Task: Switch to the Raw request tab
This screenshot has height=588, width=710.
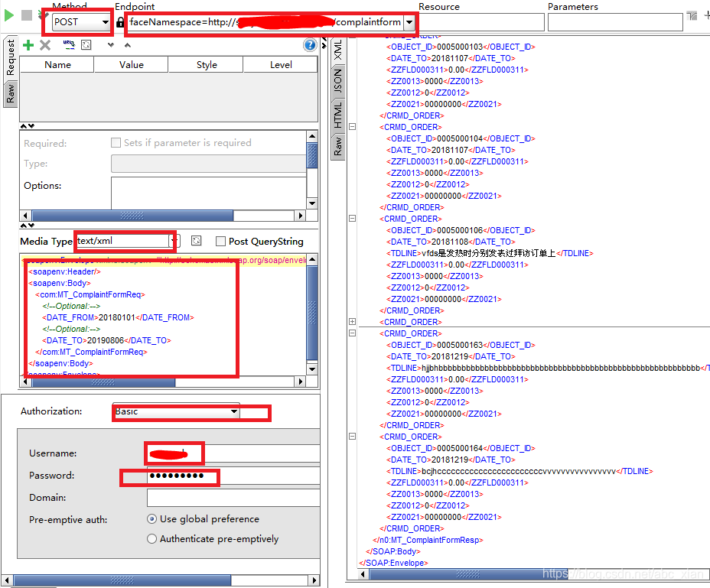Action: tap(10, 93)
